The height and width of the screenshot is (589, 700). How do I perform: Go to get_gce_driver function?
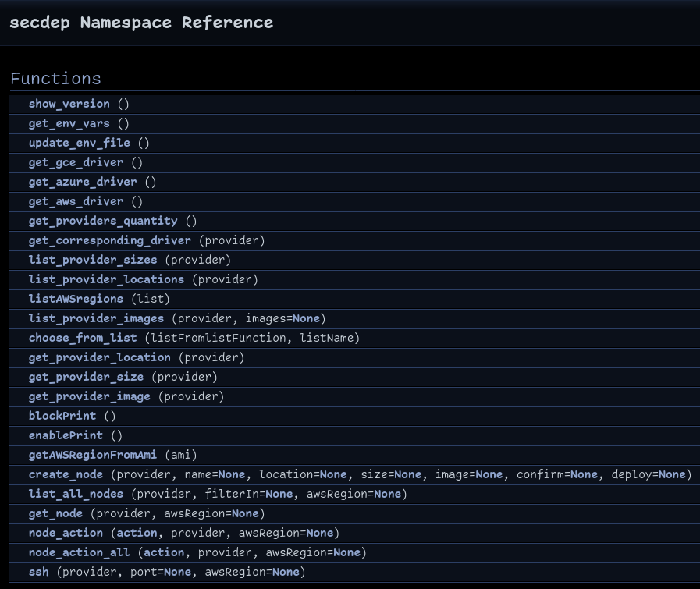[x=76, y=162]
